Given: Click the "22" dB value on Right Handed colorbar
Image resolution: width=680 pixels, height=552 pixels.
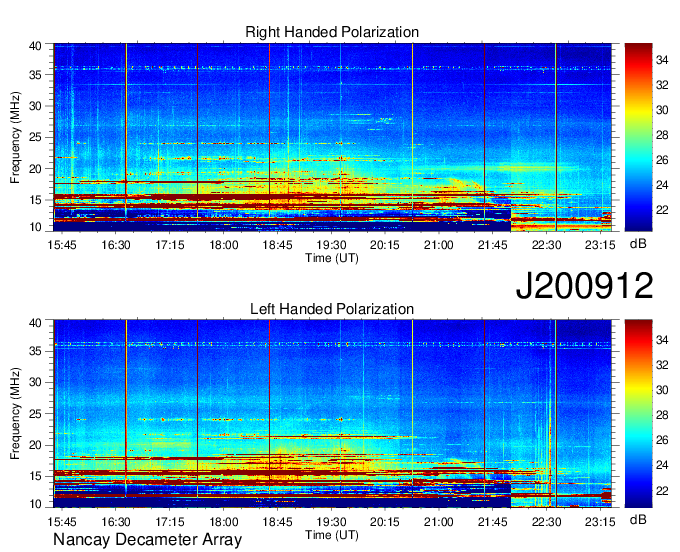Looking at the screenshot, I should point(662,210).
